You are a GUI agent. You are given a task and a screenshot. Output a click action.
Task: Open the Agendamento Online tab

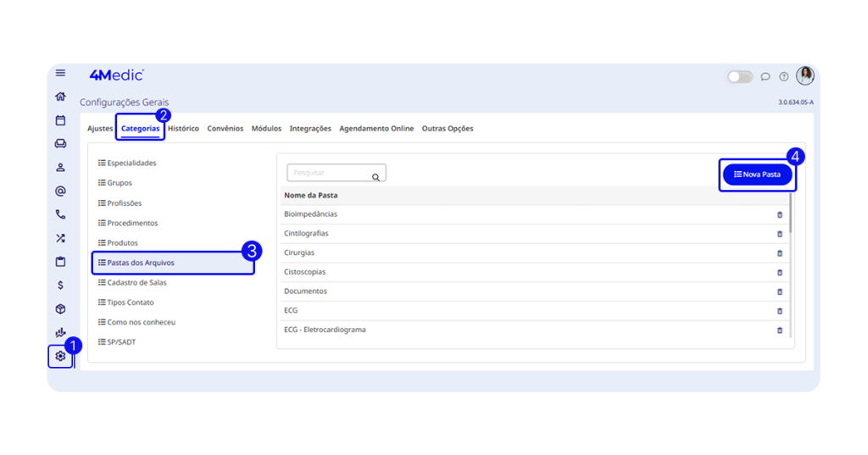pos(376,129)
